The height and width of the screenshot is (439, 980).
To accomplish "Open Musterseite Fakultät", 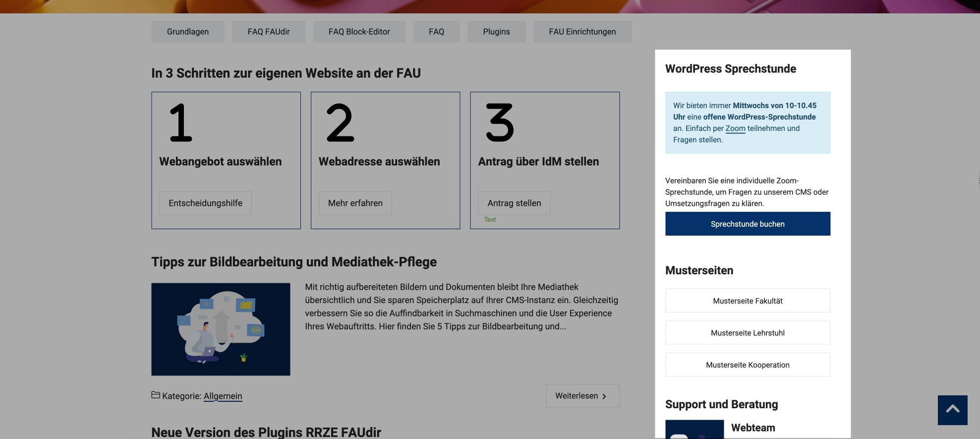I will pos(748,301).
